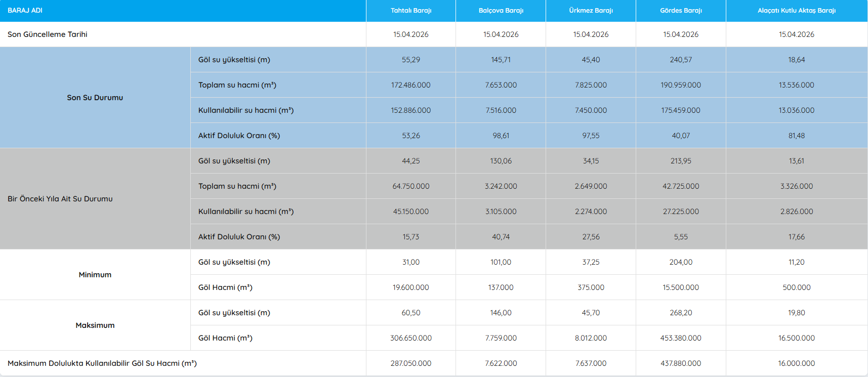Select the Ürkmez Barajı header cell
This screenshot has height=377, width=868.
(591, 11)
